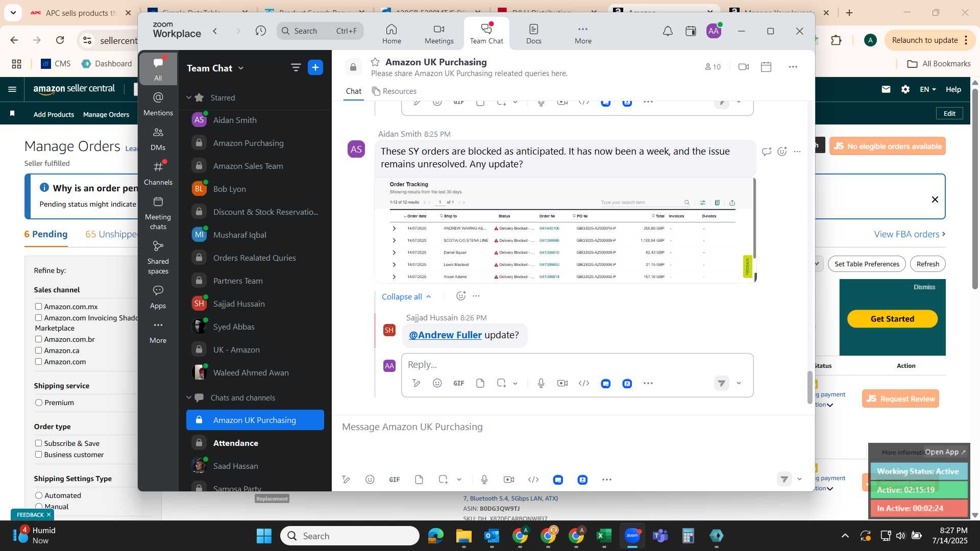Open Zoom calendar icon in top bar

[x=691, y=31]
